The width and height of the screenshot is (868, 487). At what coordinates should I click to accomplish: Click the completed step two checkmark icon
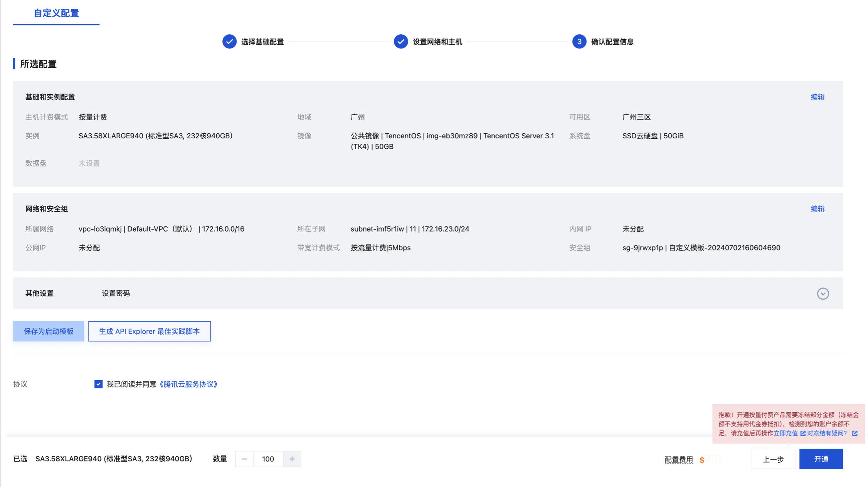[x=401, y=42]
